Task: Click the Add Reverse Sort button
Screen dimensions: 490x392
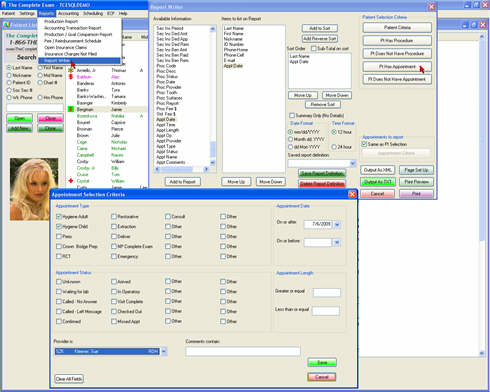Action: tap(320, 39)
